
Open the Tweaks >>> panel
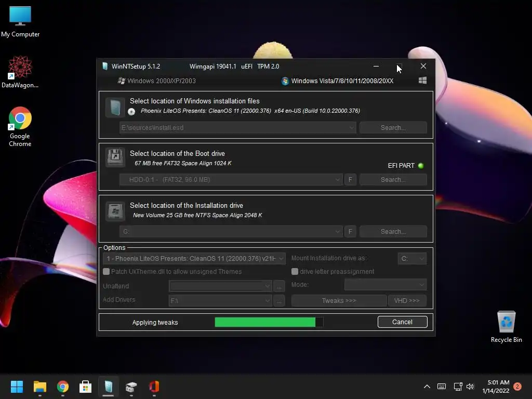tap(339, 301)
